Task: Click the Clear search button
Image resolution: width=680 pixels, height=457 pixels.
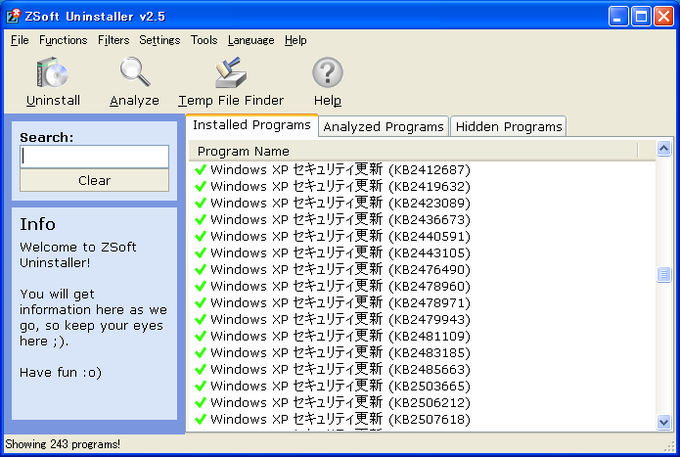Action: (x=94, y=180)
